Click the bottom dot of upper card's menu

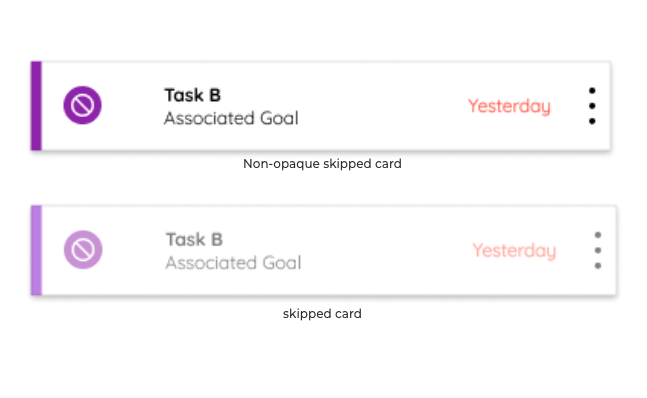tap(592, 121)
